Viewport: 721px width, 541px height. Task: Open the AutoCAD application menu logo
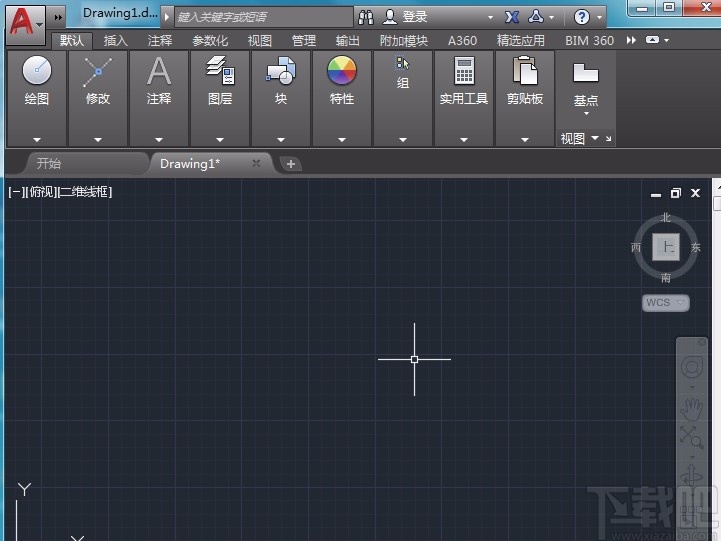[26, 24]
